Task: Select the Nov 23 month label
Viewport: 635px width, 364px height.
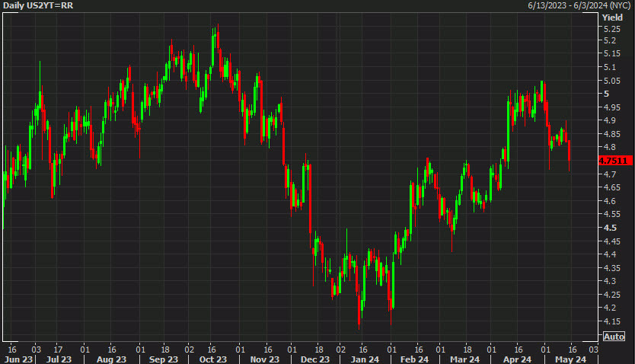Action: (x=265, y=359)
